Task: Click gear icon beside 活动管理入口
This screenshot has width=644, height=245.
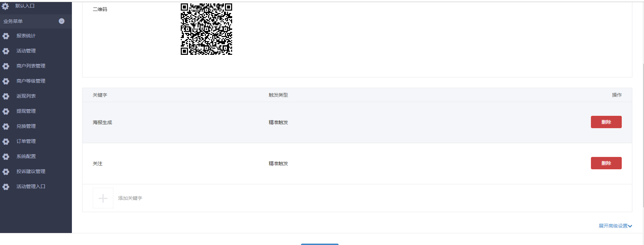Action: (6, 187)
